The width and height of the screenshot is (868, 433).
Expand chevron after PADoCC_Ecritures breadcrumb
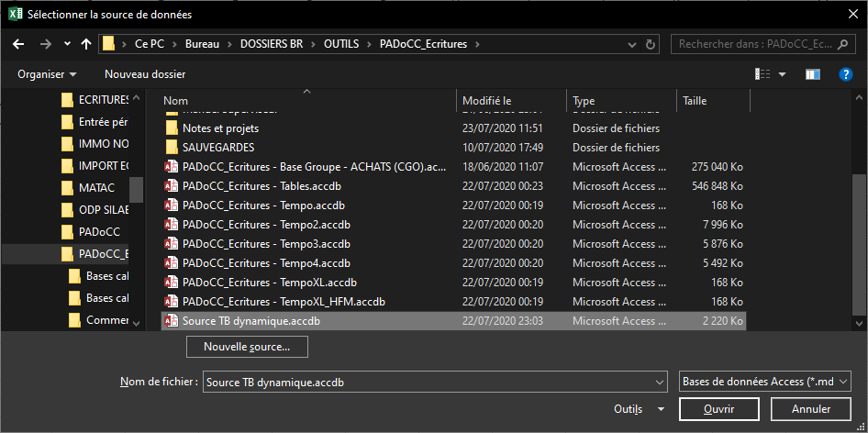[x=478, y=44]
